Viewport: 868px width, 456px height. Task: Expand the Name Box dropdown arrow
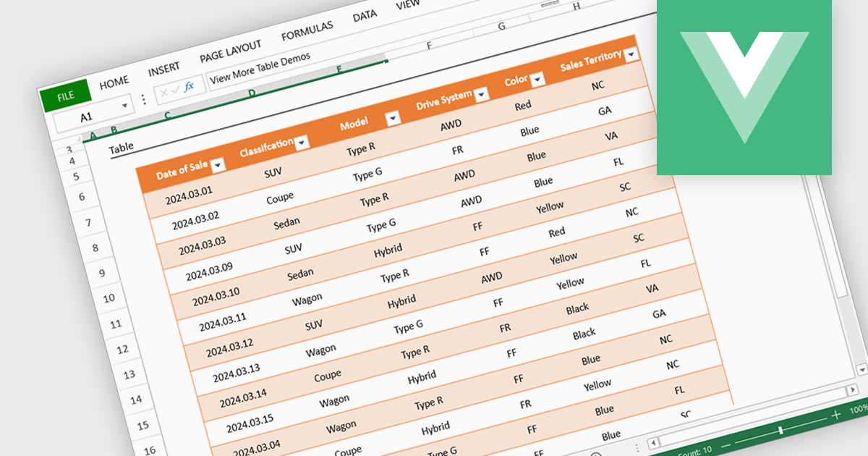(x=125, y=106)
